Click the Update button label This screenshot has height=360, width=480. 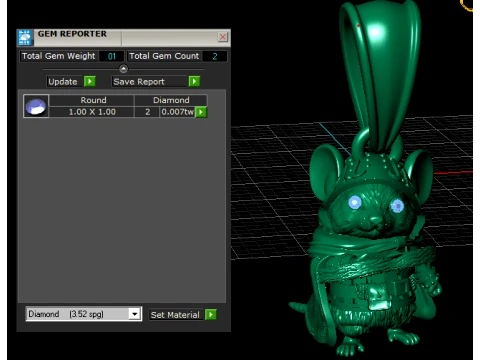coord(63,82)
